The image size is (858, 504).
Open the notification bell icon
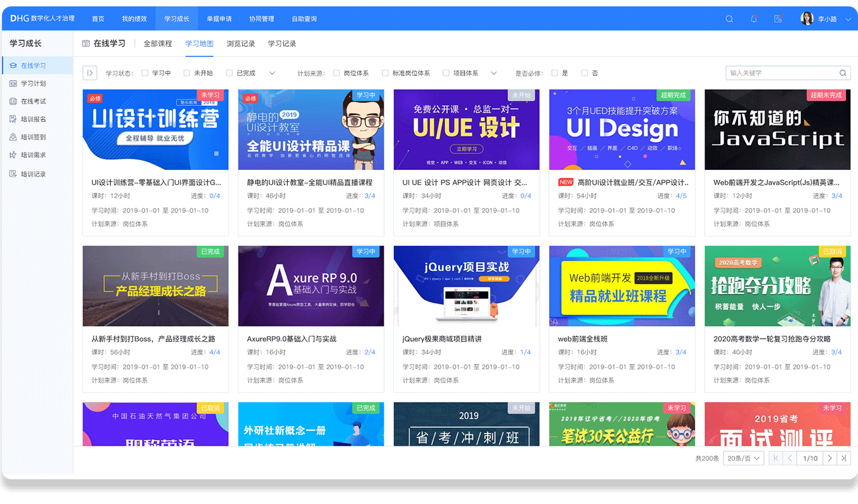click(753, 19)
